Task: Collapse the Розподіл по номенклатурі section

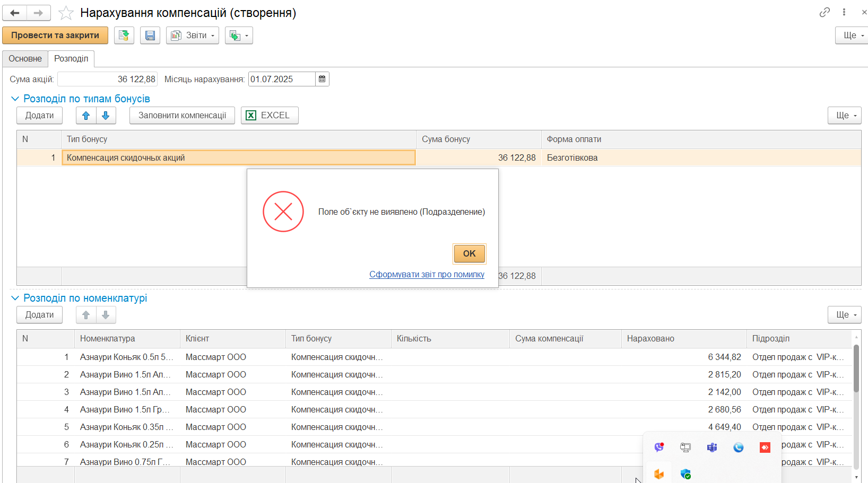Action: [x=15, y=298]
